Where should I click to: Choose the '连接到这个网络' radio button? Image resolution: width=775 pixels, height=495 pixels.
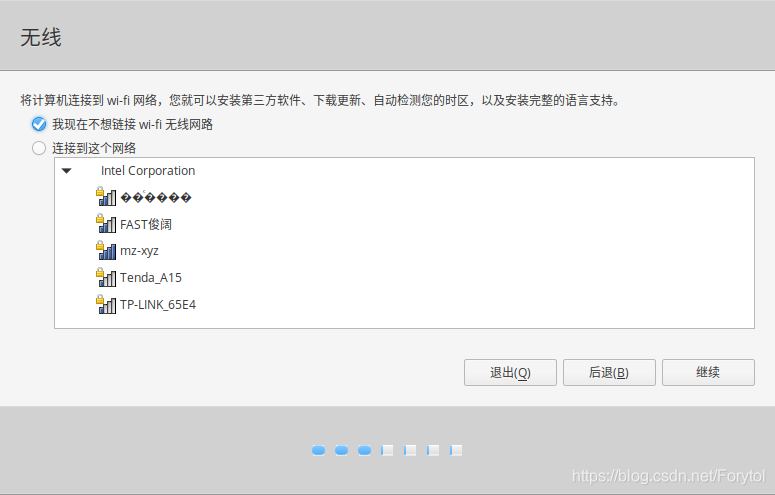click(x=39, y=148)
